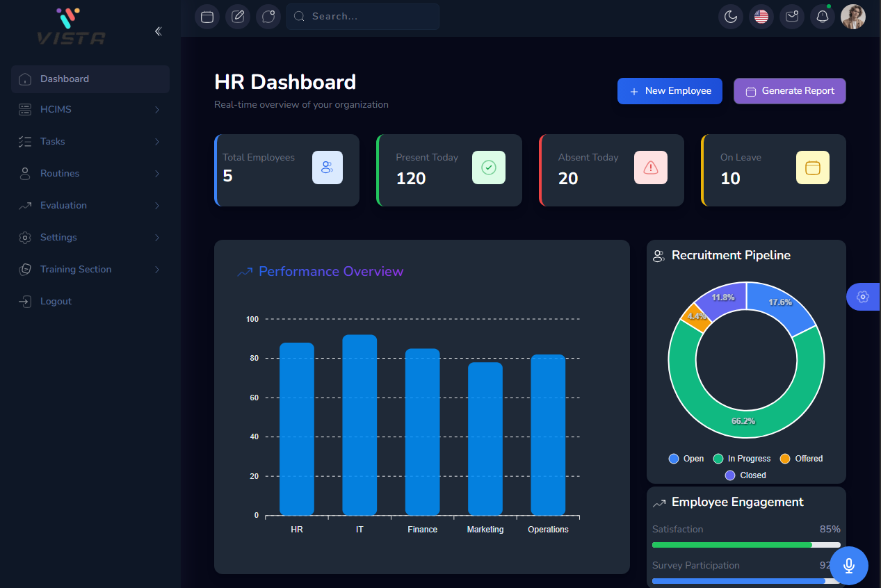Open the calendar icon in top bar
This screenshot has width=881, height=588.
(x=207, y=17)
